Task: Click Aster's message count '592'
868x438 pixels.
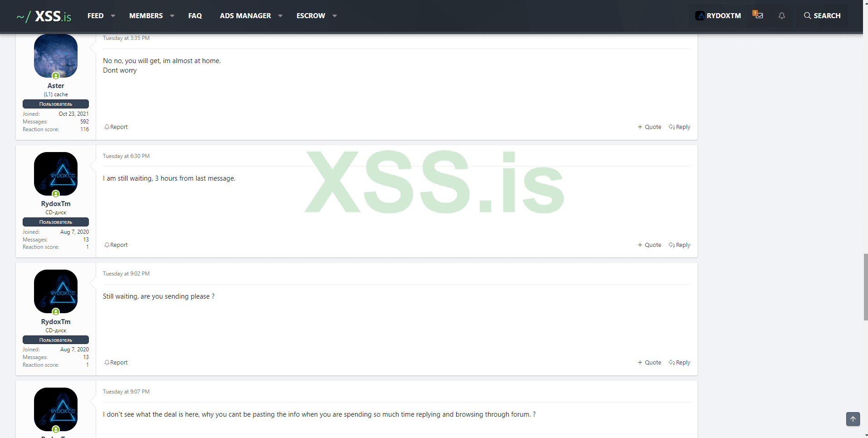Action: [x=84, y=122]
